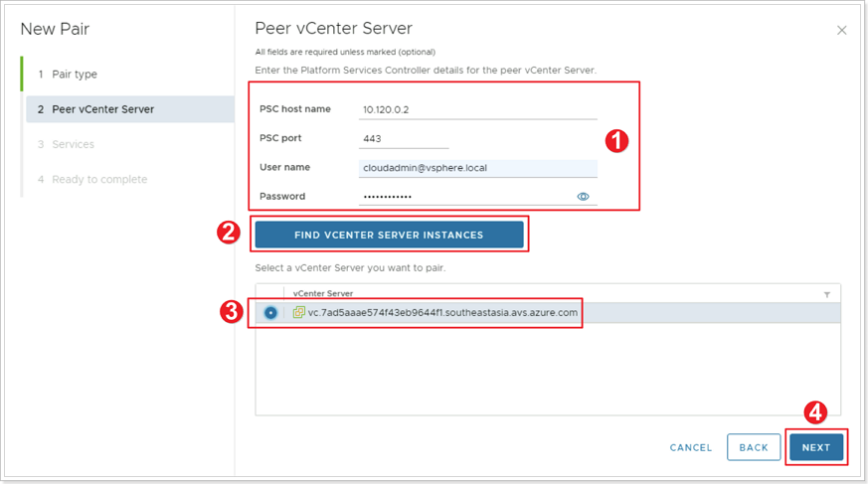Click Find vCenter Server Instances button

(389, 235)
